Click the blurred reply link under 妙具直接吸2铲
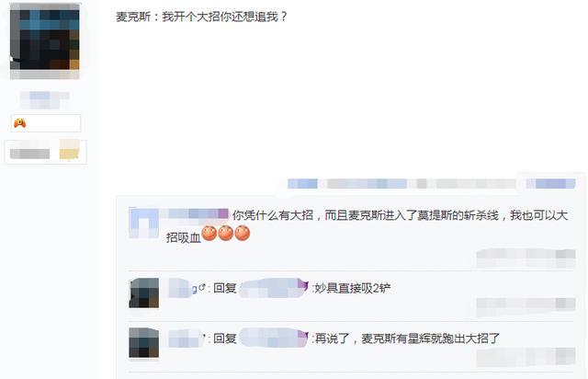 526,307
